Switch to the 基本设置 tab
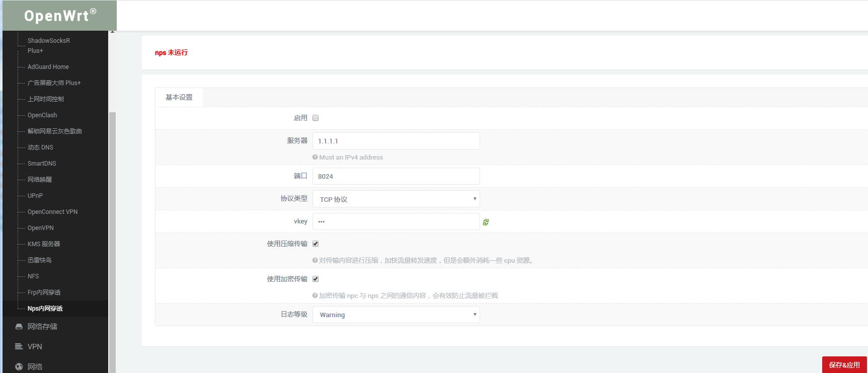This screenshot has width=868, height=373. [179, 97]
